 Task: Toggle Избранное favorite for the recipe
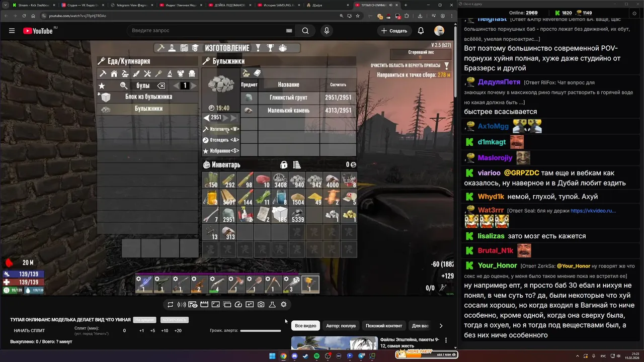point(221,151)
